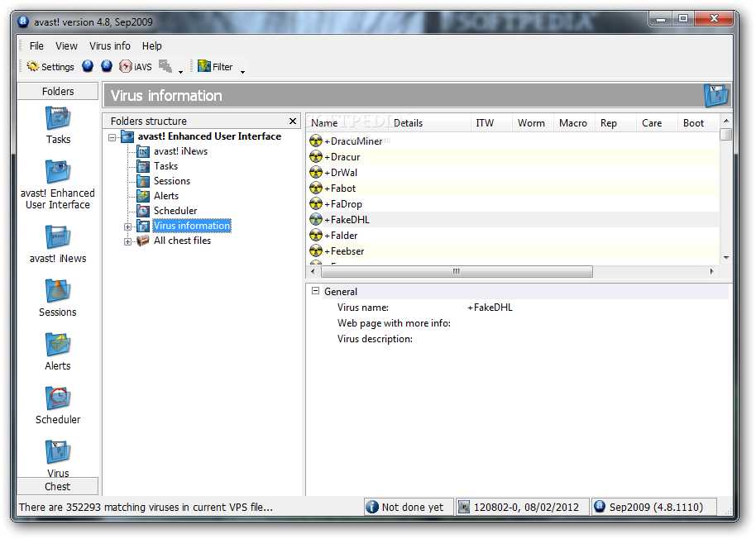Open dropdown arrow beside computers icon

click(x=181, y=72)
